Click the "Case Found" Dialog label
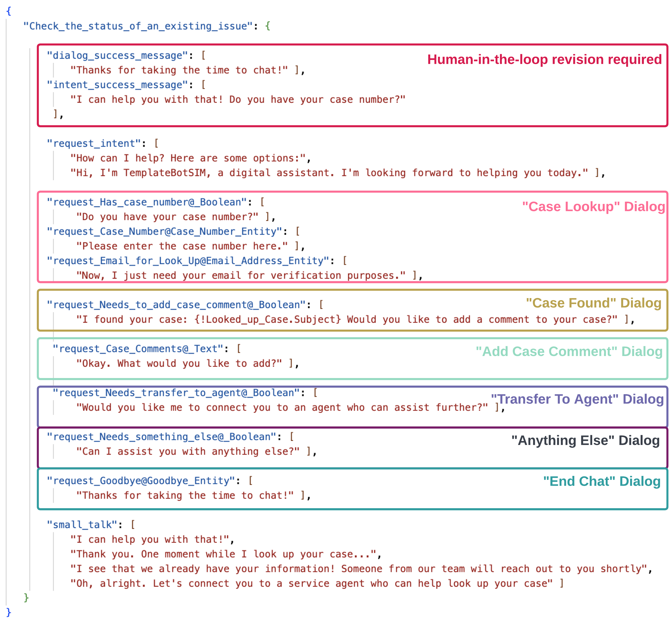 point(593,303)
